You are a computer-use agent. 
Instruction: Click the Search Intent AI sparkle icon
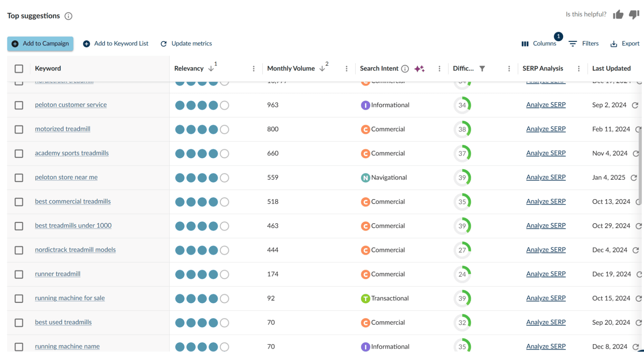[419, 69]
